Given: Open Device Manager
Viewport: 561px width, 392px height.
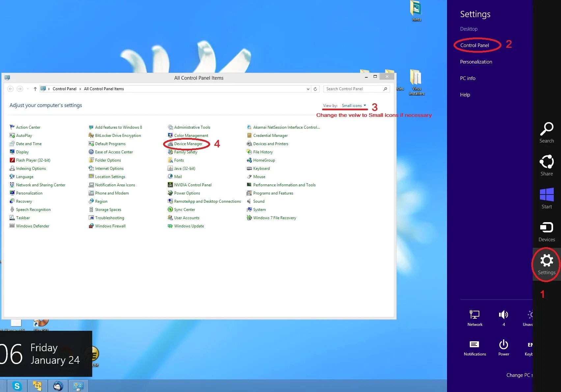Looking at the screenshot, I should 185,144.
